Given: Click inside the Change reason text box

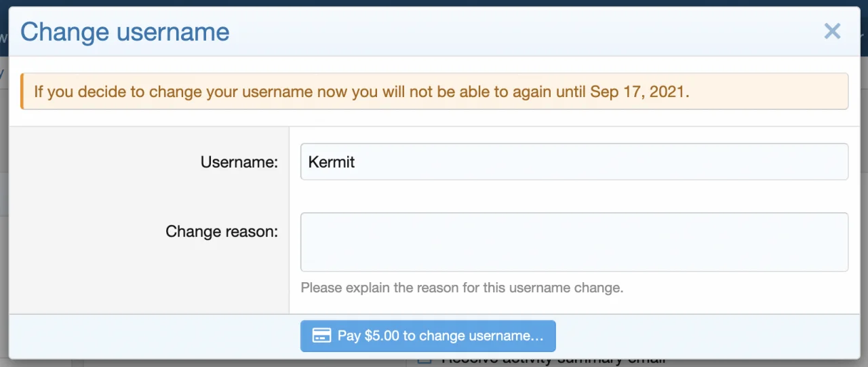Looking at the screenshot, I should pyautogui.click(x=574, y=242).
